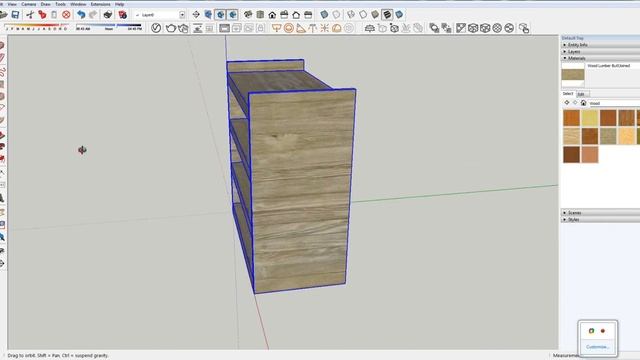Click the checkmark circle toolbar icon

click(156, 28)
